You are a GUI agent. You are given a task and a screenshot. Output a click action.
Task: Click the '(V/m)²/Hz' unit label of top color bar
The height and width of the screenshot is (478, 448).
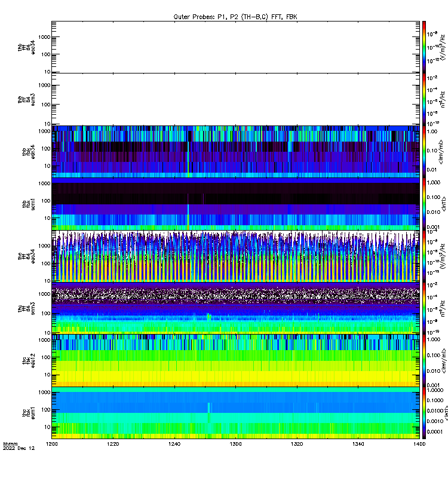click(x=443, y=47)
